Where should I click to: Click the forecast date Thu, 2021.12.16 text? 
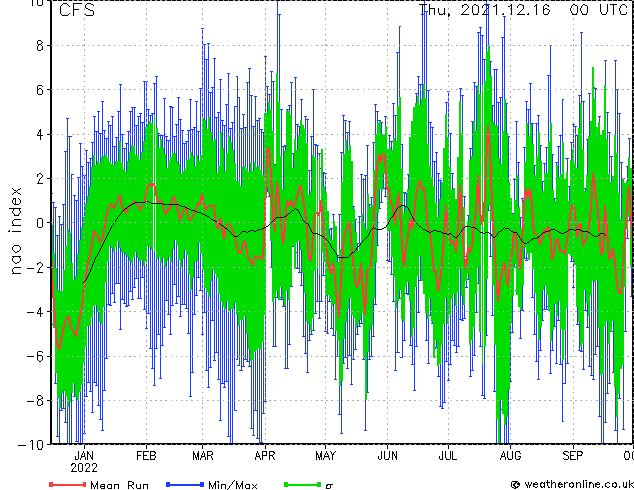[484, 10]
